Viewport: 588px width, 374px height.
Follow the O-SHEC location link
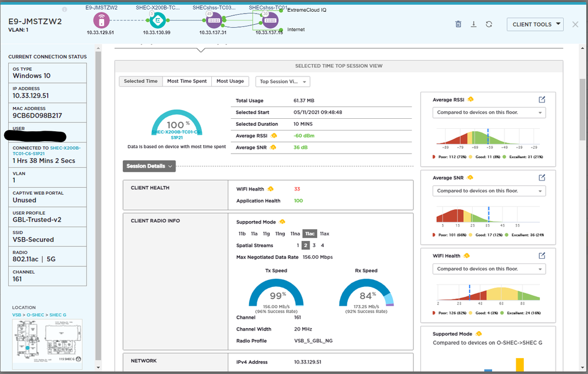click(x=35, y=315)
